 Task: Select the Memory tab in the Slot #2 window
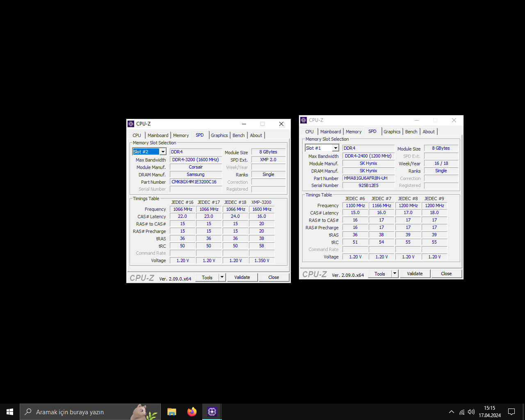pyautogui.click(x=181, y=135)
